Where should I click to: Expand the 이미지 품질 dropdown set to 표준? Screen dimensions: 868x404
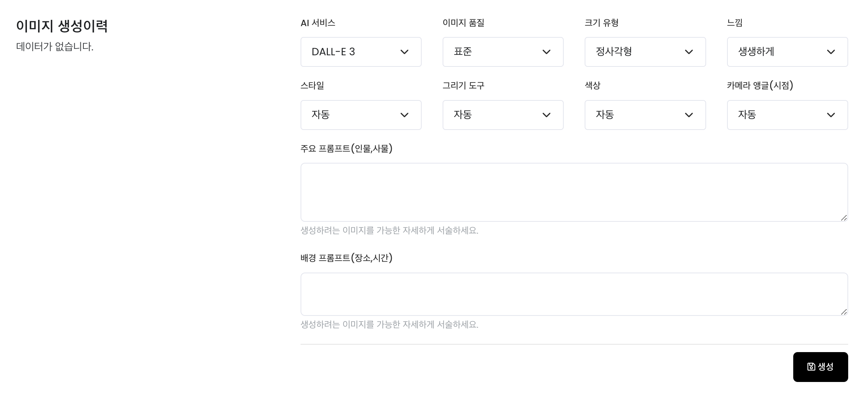point(503,52)
